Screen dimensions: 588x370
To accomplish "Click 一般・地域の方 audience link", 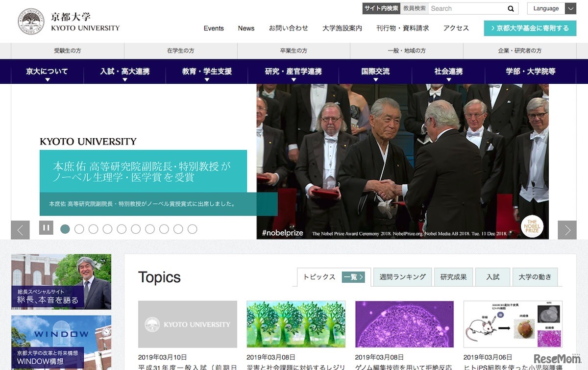I will (x=407, y=51).
